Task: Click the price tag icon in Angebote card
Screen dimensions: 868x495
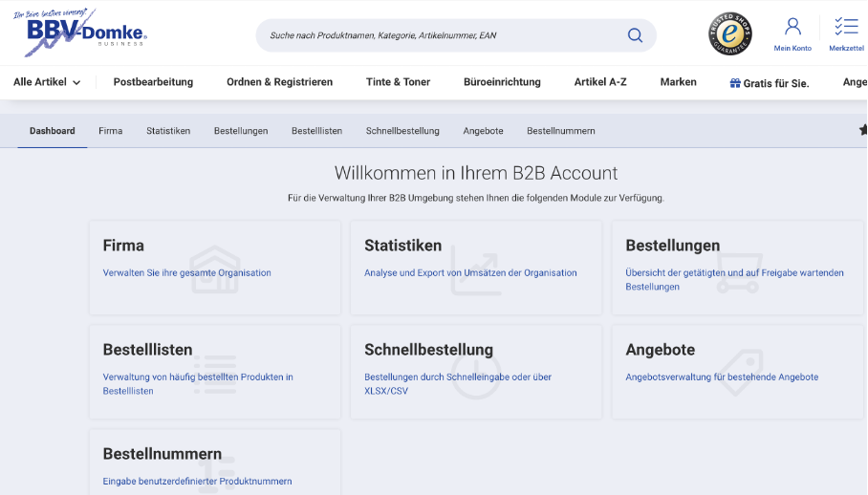Action: point(740,373)
